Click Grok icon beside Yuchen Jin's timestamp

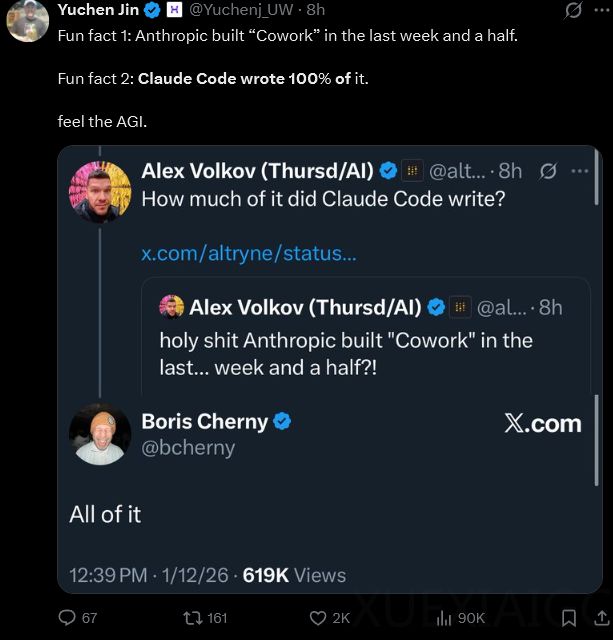point(573,11)
